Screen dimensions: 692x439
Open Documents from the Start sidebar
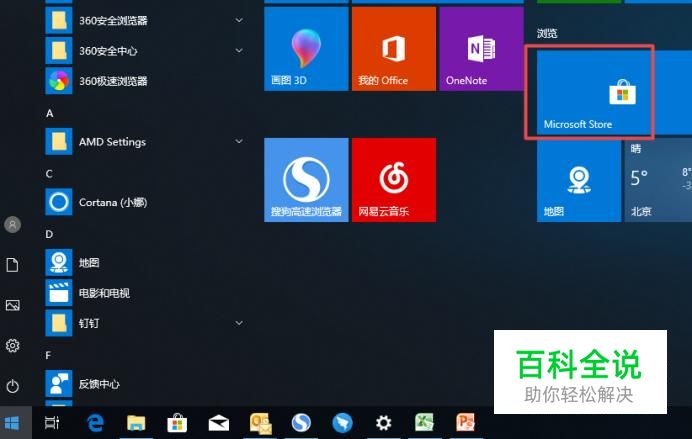point(12,265)
